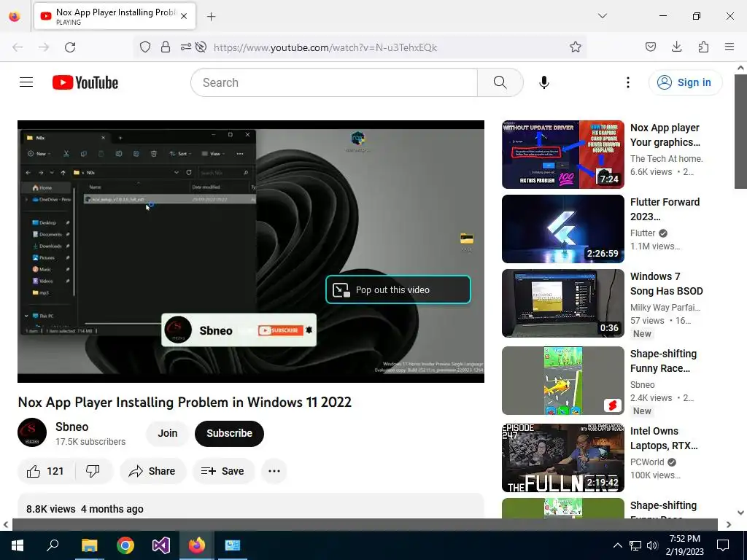Start voice search with the microphone
Viewport: 747px width, 560px height.
click(x=544, y=82)
